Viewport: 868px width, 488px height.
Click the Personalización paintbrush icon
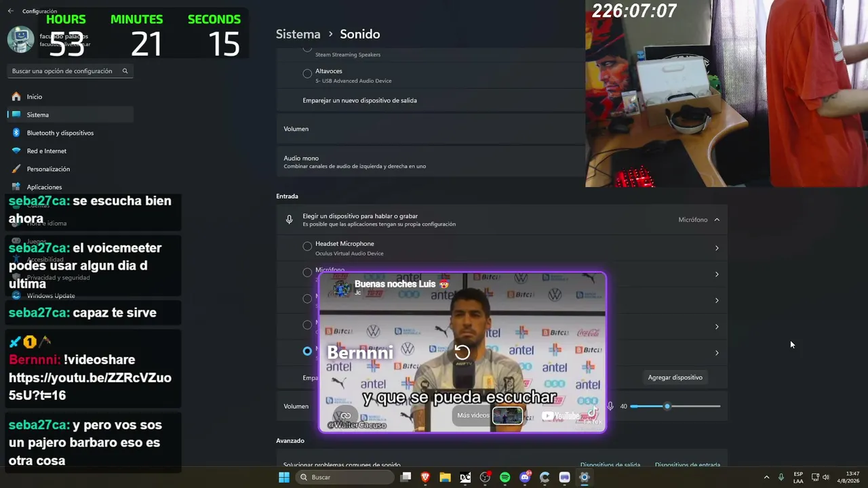[x=16, y=169]
